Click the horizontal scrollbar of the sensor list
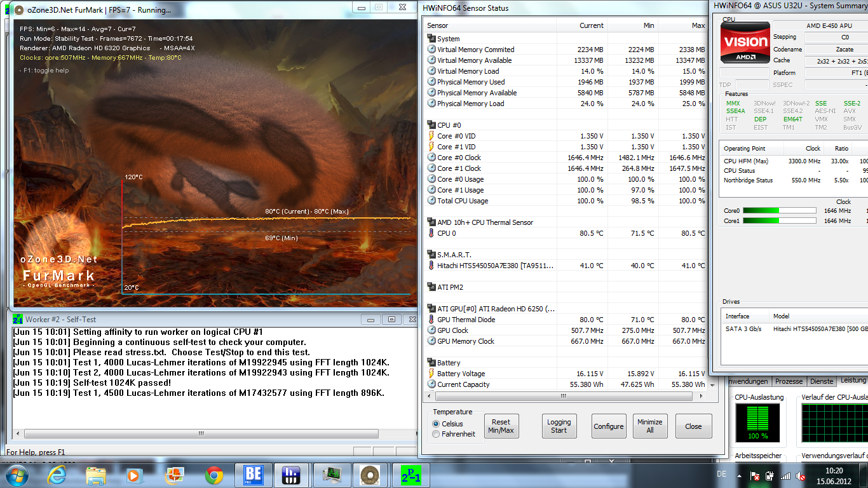This screenshot has height=488, width=868. click(x=562, y=396)
